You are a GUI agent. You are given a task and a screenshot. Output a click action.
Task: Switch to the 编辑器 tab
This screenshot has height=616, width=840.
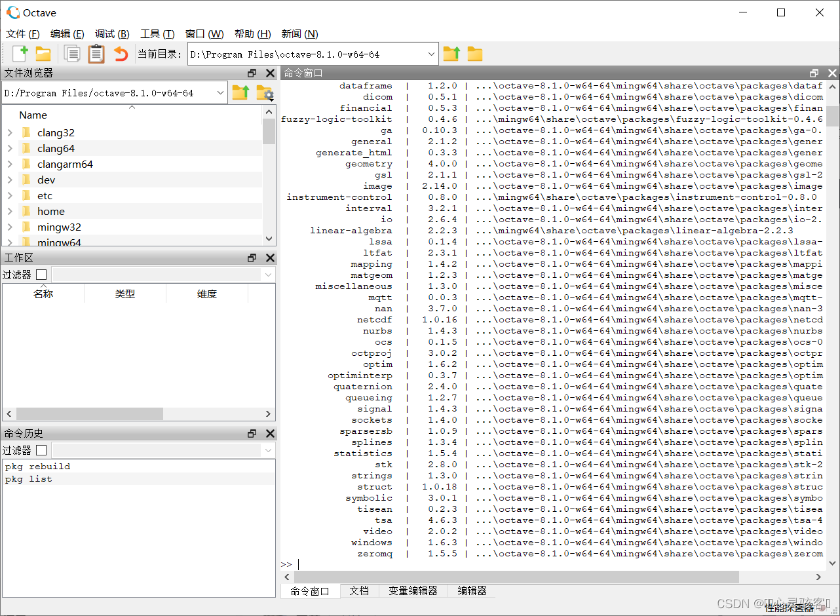click(x=472, y=590)
